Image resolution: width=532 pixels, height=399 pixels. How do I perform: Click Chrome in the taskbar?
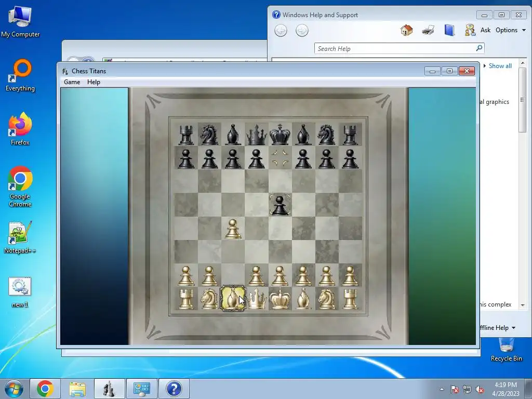45,389
